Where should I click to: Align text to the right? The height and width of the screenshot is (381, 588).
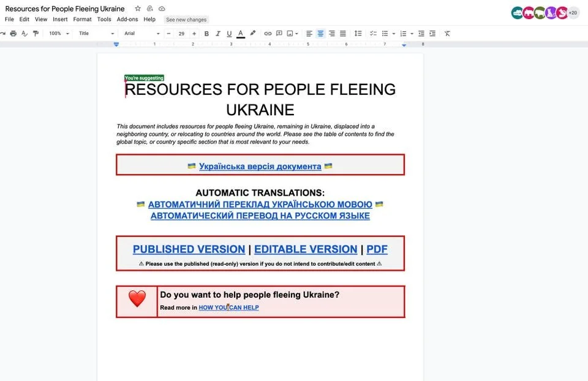pos(332,33)
